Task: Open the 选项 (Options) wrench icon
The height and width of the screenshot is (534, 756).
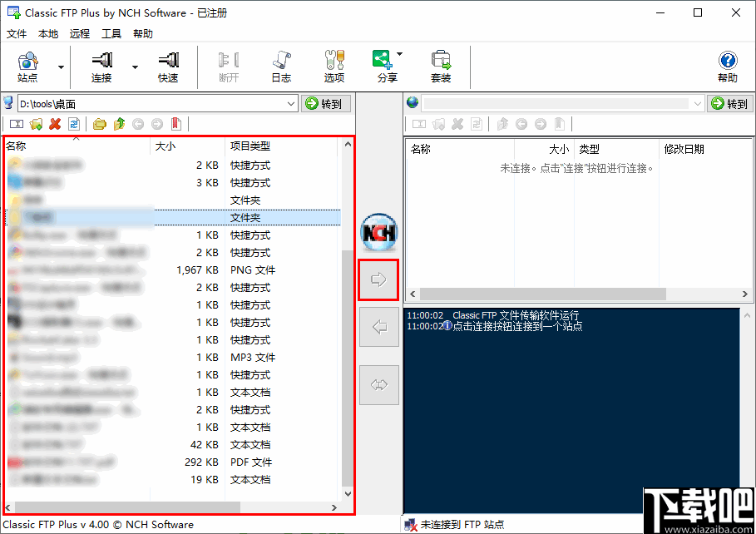Action: [334, 67]
